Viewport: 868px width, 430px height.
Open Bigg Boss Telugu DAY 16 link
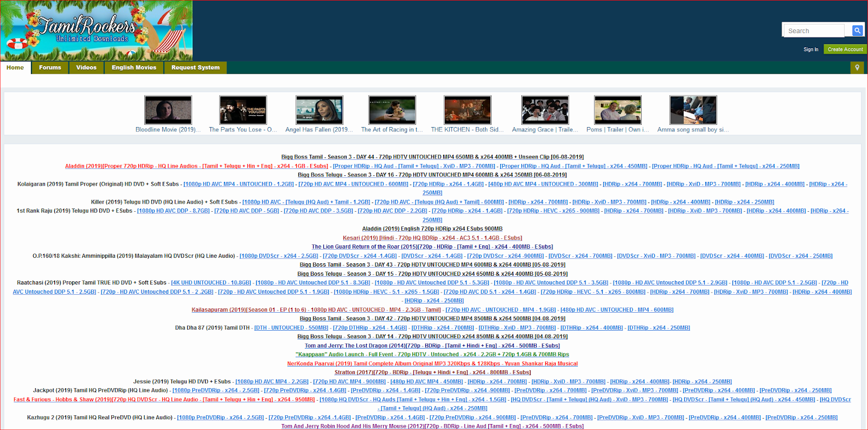click(432, 175)
